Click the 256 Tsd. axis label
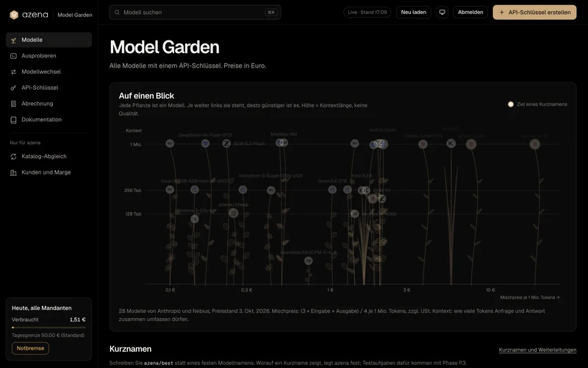The image size is (588, 368). pos(133,191)
